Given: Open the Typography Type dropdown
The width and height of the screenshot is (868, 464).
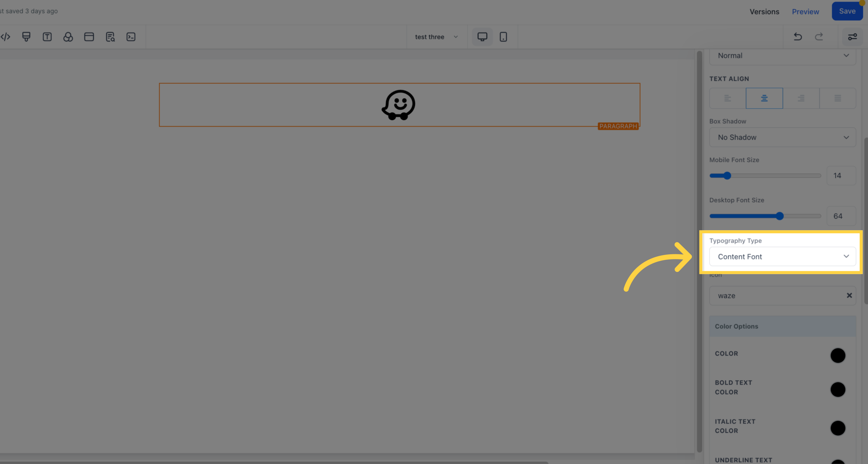Looking at the screenshot, I should click(x=783, y=257).
